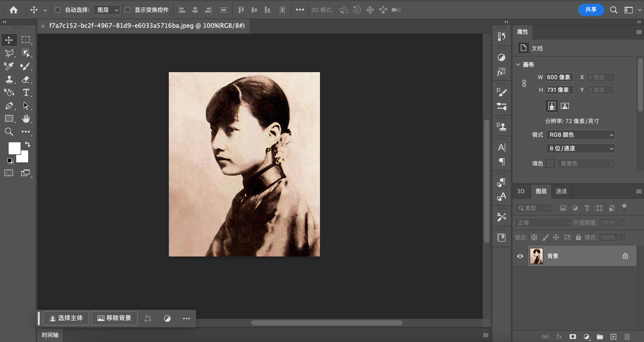Image resolution: width=644 pixels, height=342 pixels.
Task: Select the Pen tool
Action: (x=9, y=106)
